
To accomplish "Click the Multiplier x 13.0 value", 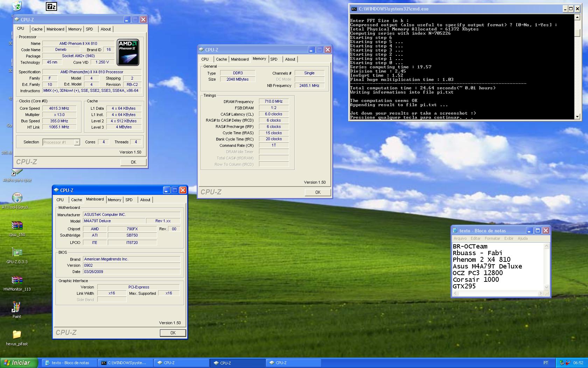I will click(x=59, y=115).
